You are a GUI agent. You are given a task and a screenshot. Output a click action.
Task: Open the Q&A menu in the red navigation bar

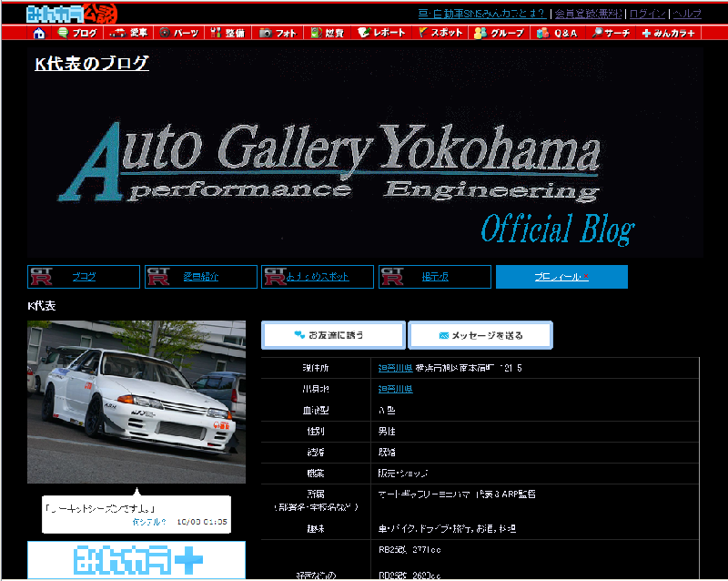pyautogui.click(x=557, y=33)
